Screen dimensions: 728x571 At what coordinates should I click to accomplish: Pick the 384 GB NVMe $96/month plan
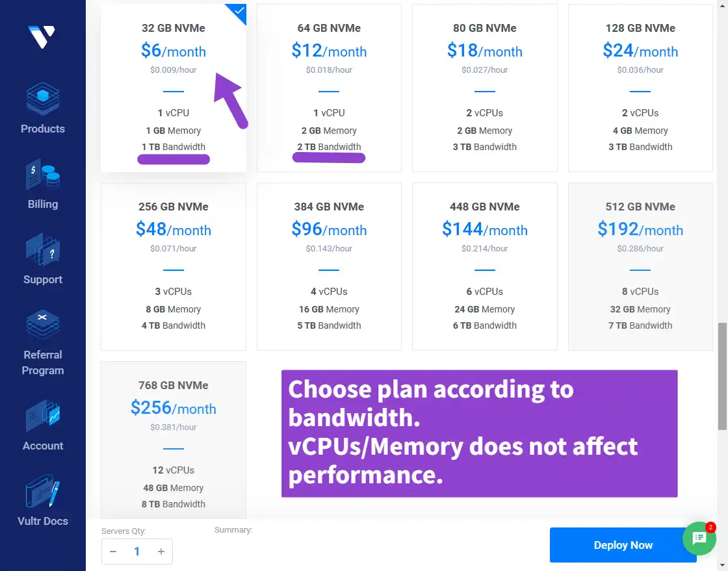click(x=329, y=267)
